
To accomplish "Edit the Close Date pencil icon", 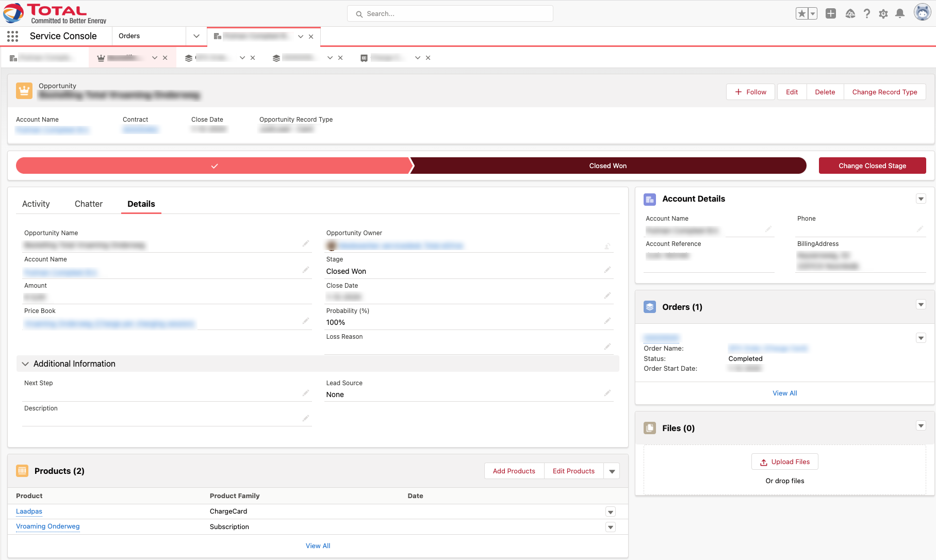I will click(x=607, y=295).
